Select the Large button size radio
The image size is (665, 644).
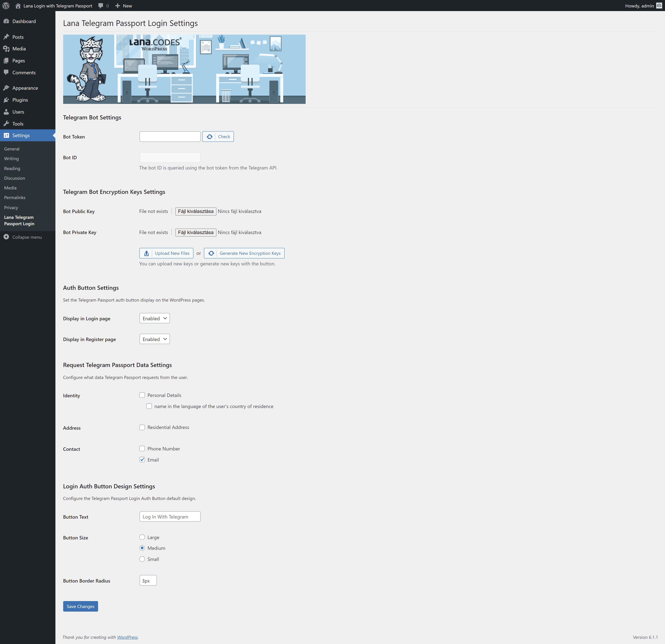click(x=142, y=537)
